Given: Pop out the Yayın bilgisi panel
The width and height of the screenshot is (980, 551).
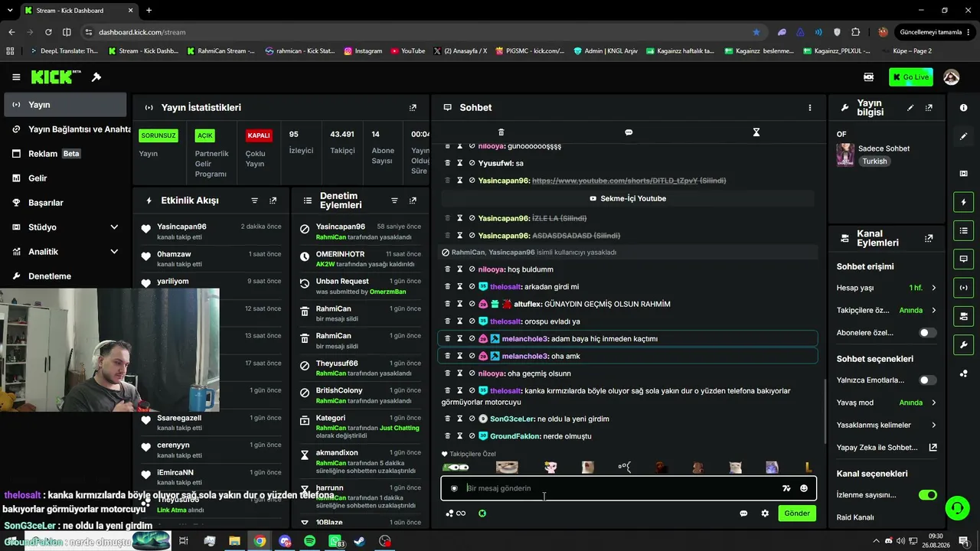Looking at the screenshot, I should pos(929,108).
